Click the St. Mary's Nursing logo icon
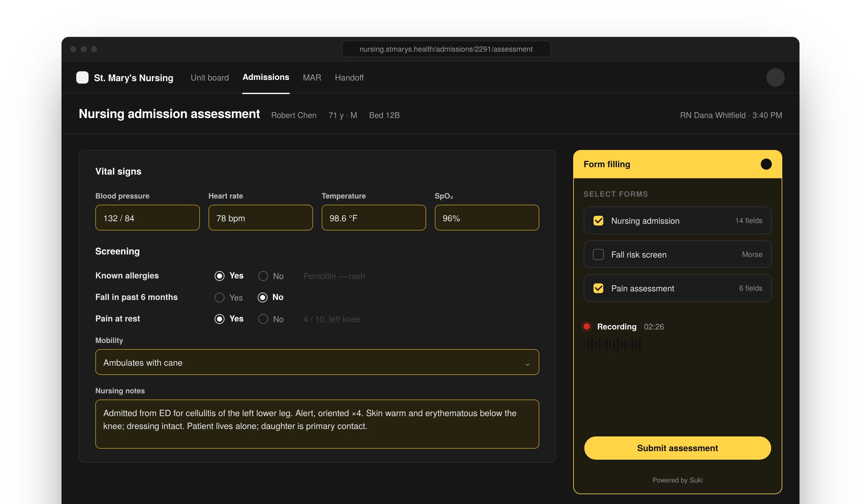Viewport: 861px width, 504px height. [x=82, y=77]
